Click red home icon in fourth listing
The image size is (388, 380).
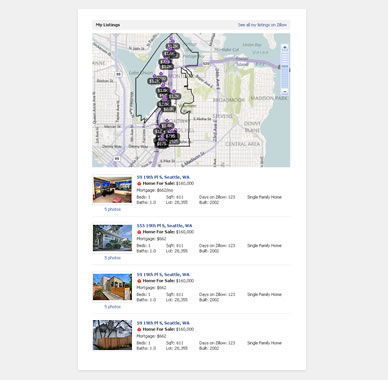click(x=139, y=329)
